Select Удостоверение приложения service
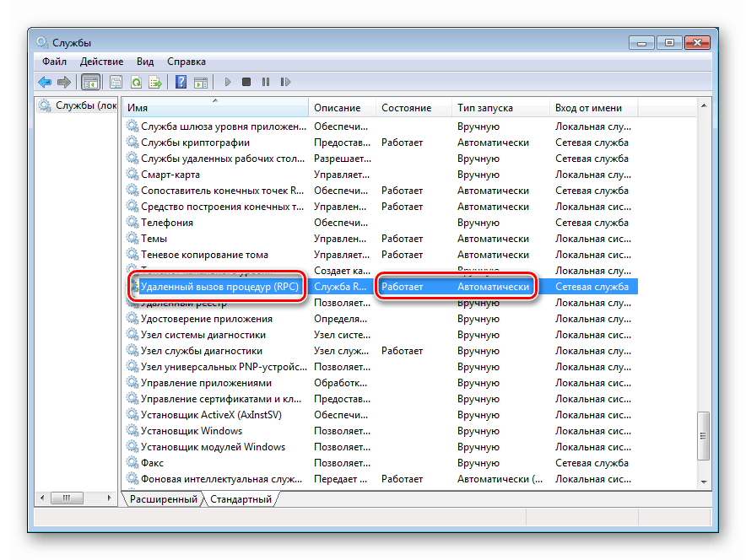746x560 pixels. click(x=381, y=319)
